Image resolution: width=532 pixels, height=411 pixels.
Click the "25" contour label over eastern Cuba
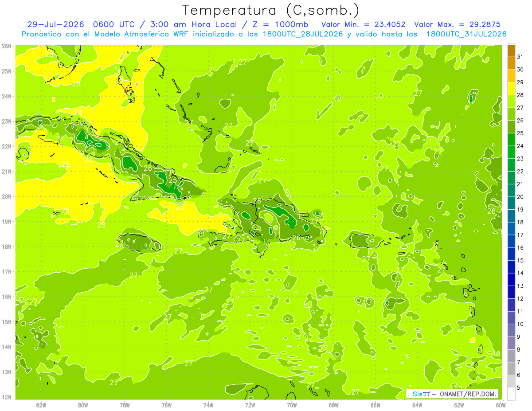tap(173, 180)
